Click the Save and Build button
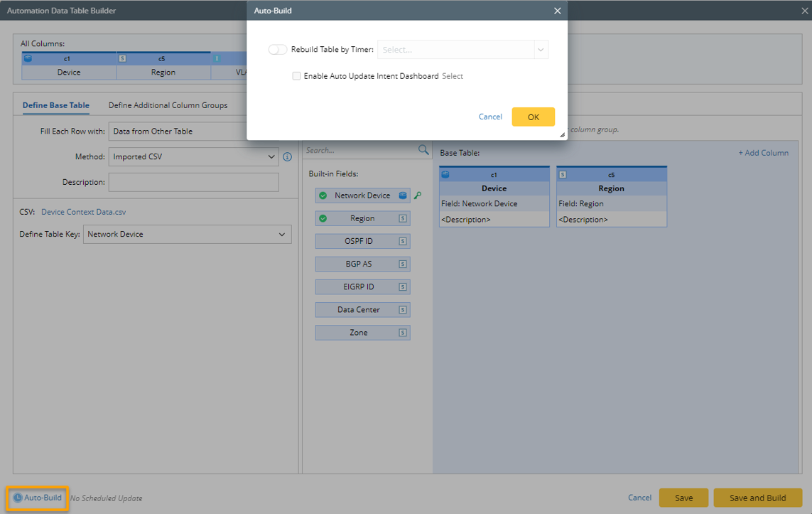 pos(757,498)
